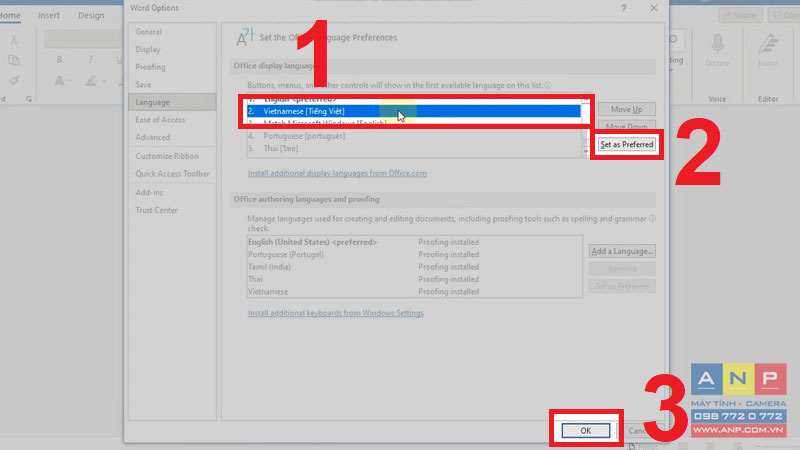Select Vietnamese [Tiếng Việt] display language
This screenshot has height=450, width=800.
coord(413,111)
